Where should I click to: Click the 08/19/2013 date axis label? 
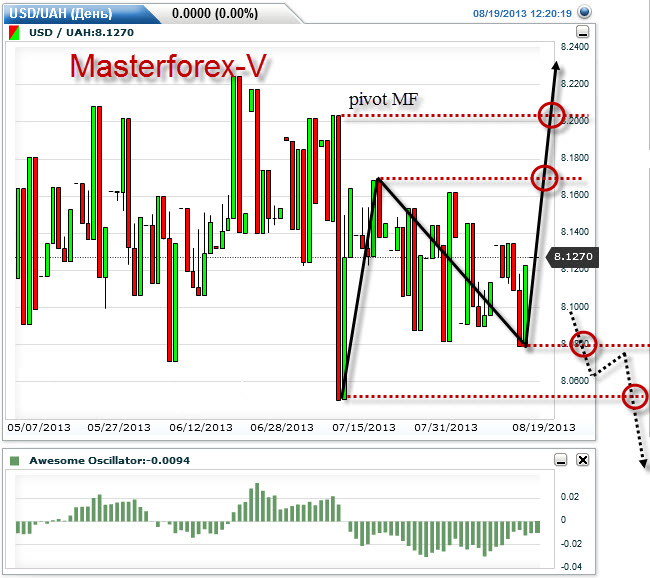coord(544,427)
